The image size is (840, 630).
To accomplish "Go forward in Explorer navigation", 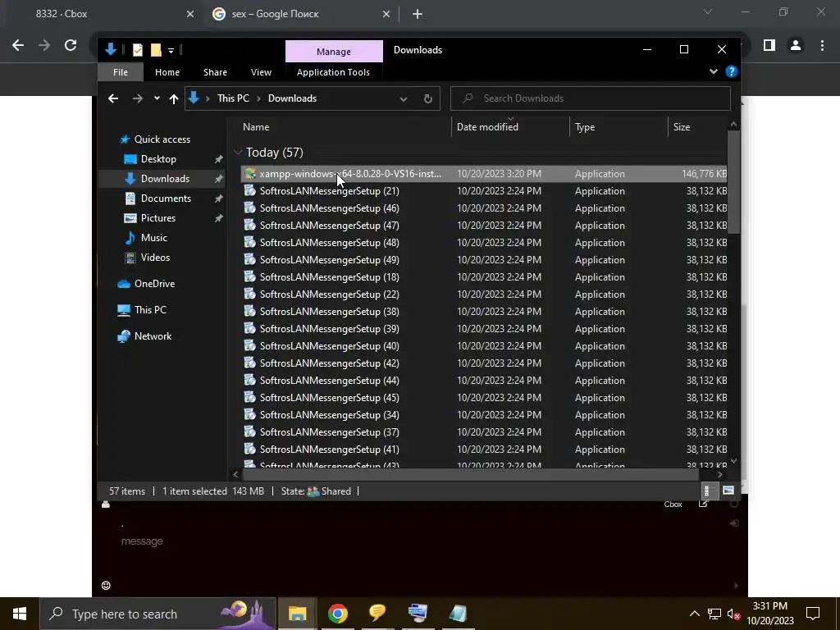I will coord(138,98).
